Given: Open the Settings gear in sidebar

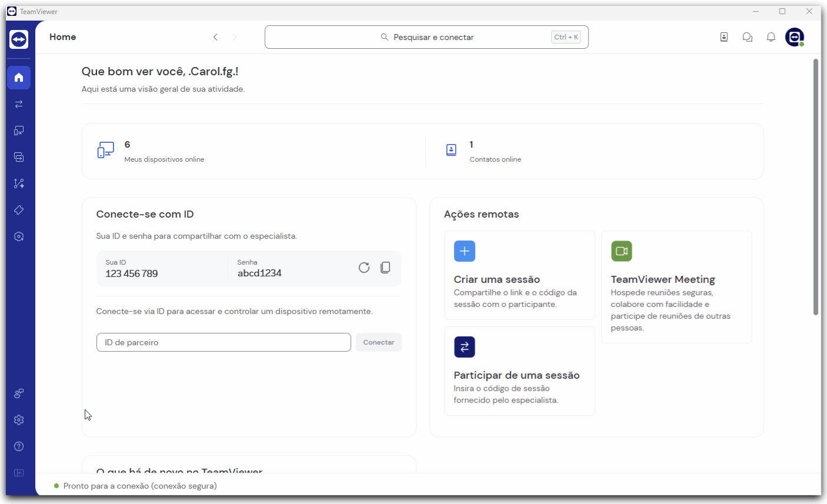Looking at the screenshot, I should pyautogui.click(x=19, y=420).
